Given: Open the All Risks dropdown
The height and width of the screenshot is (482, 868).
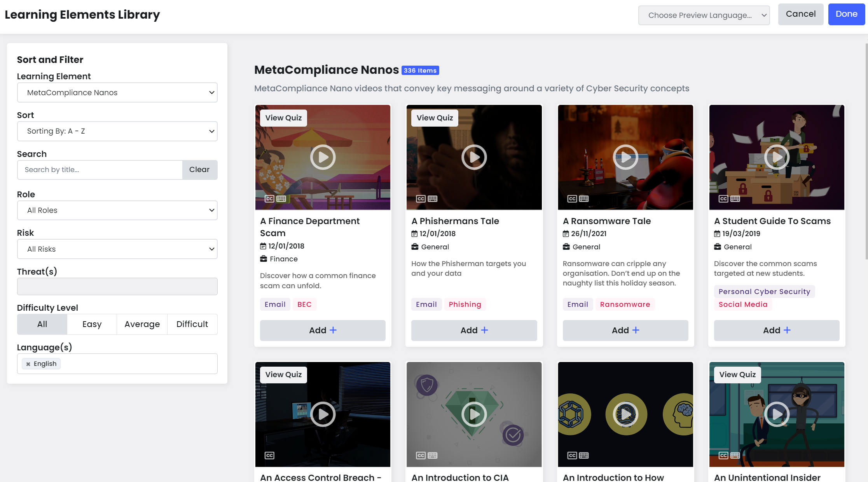Looking at the screenshot, I should click(x=117, y=249).
